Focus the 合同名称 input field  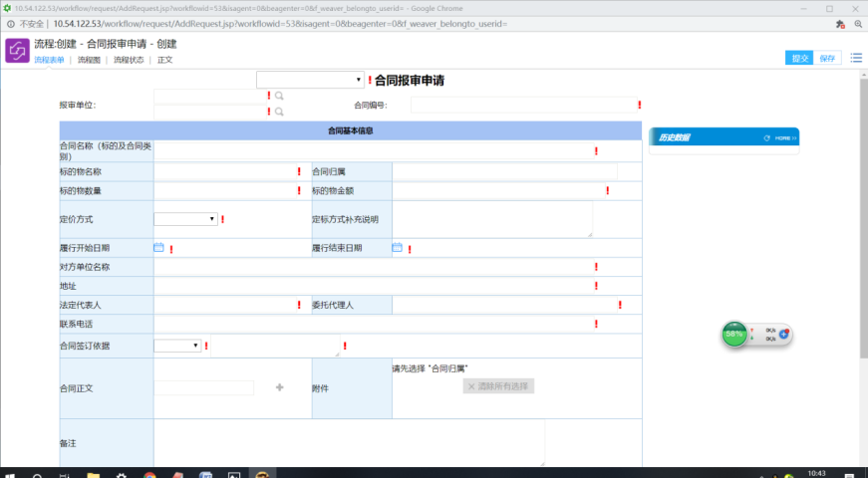(374, 150)
